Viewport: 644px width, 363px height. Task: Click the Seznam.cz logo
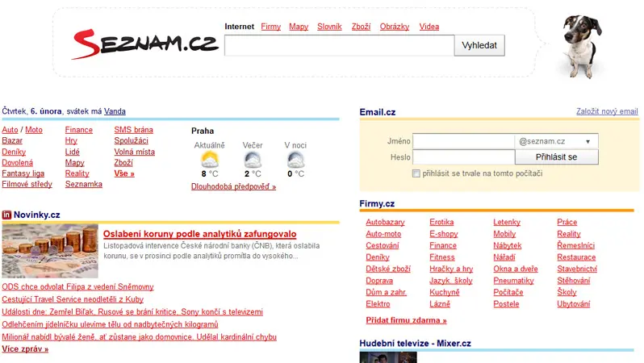point(144,44)
